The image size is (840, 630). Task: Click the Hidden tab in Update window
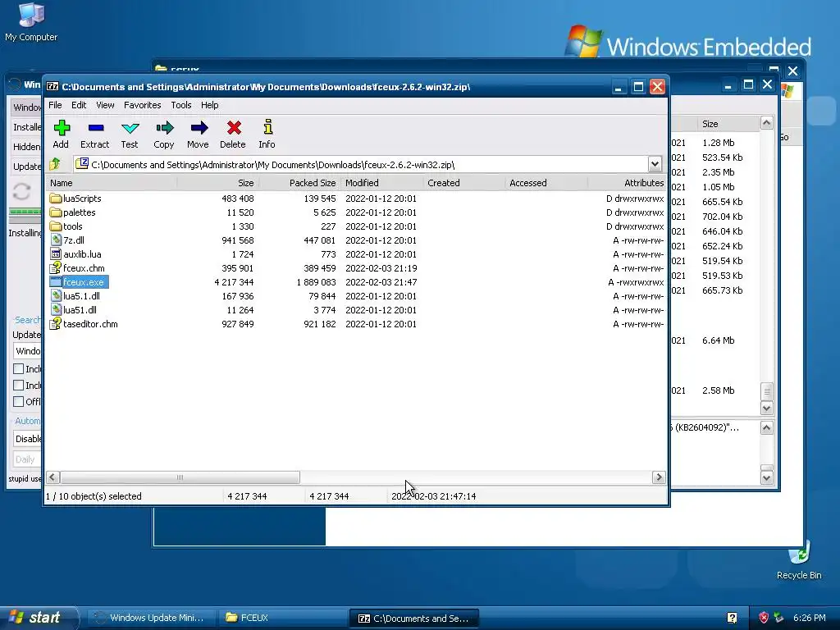(26, 147)
